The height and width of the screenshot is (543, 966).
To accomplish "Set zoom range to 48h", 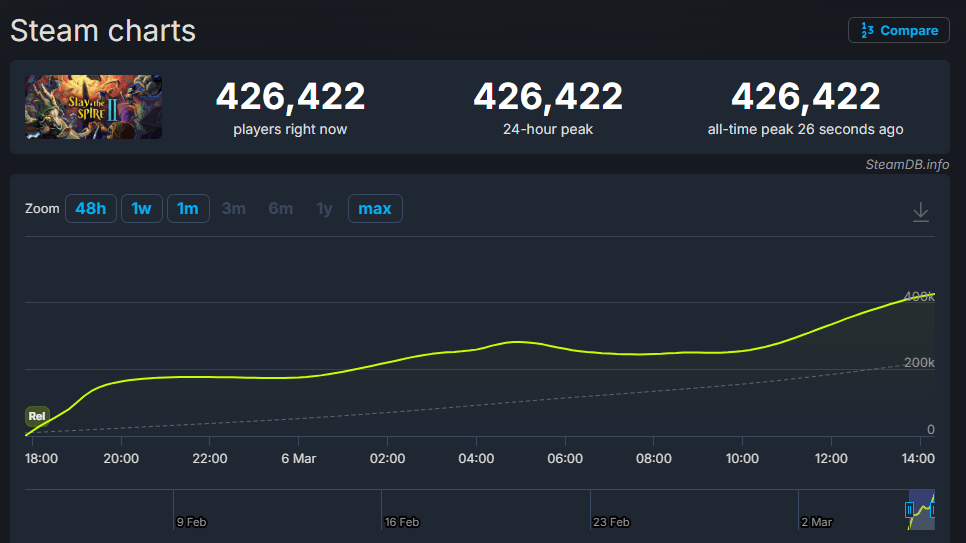I will pyautogui.click(x=90, y=209).
